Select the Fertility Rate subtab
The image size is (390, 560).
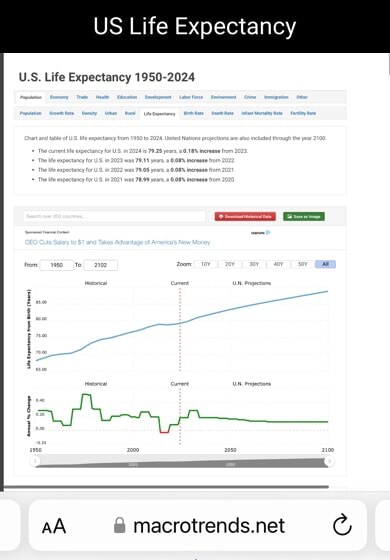coord(303,113)
